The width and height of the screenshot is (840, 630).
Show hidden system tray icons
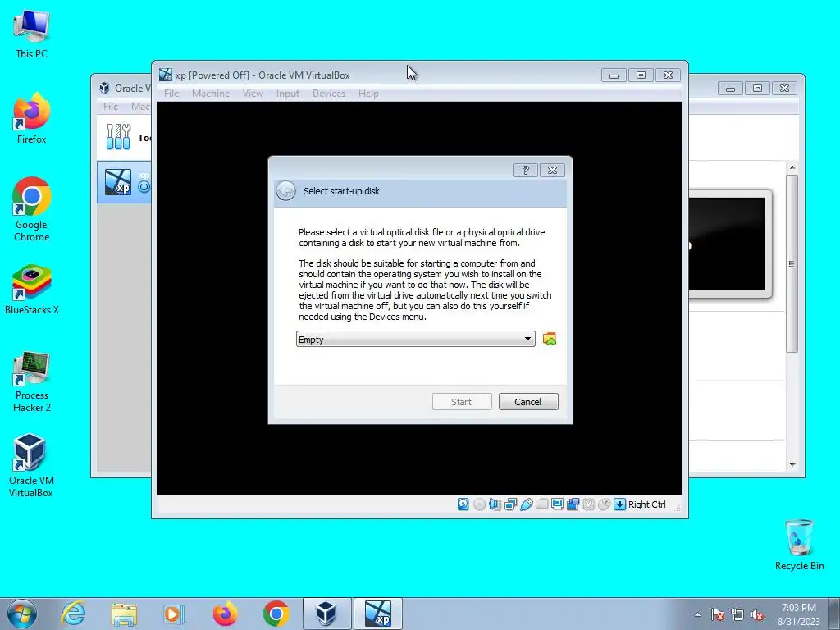point(697,614)
